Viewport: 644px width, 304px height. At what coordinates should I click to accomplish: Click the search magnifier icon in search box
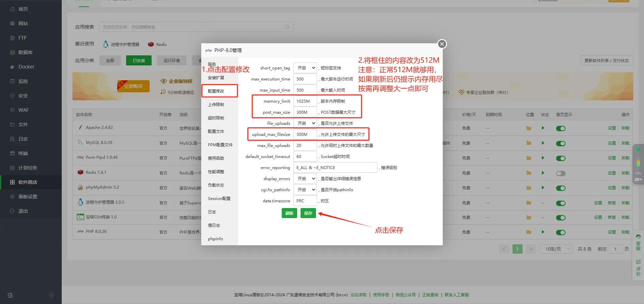[x=287, y=27]
